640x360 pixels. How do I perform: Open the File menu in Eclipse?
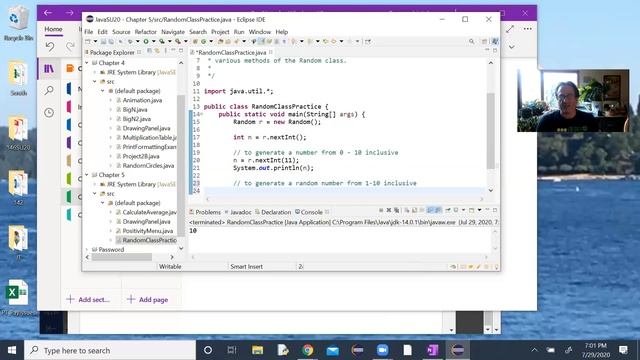pyautogui.click(x=89, y=32)
